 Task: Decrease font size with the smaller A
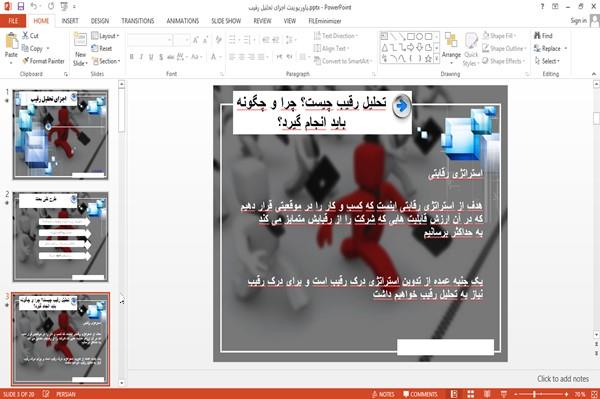coord(206,40)
